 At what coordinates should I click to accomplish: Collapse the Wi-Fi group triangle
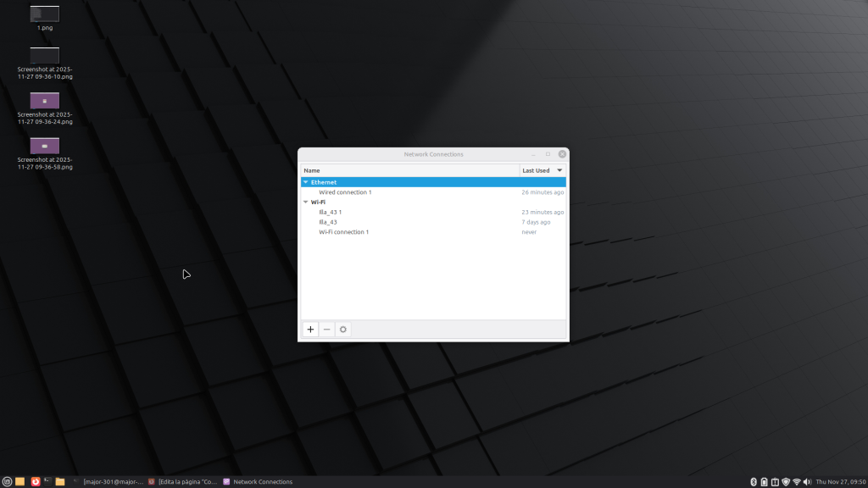[x=306, y=202]
